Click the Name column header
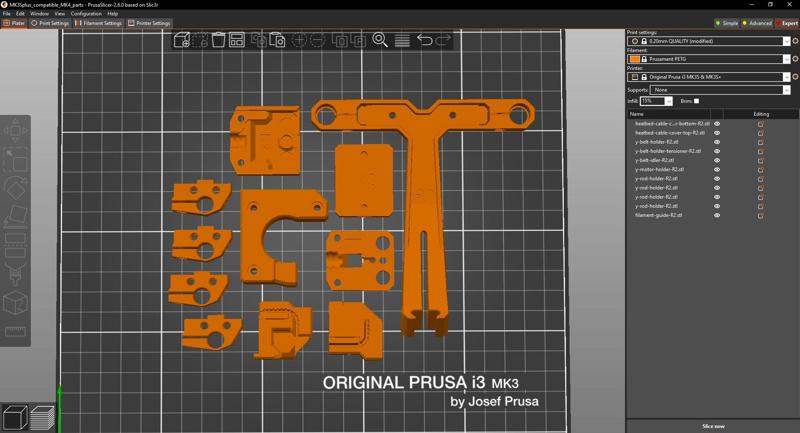The width and height of the screenshot is (800, 433). point(636,114)
